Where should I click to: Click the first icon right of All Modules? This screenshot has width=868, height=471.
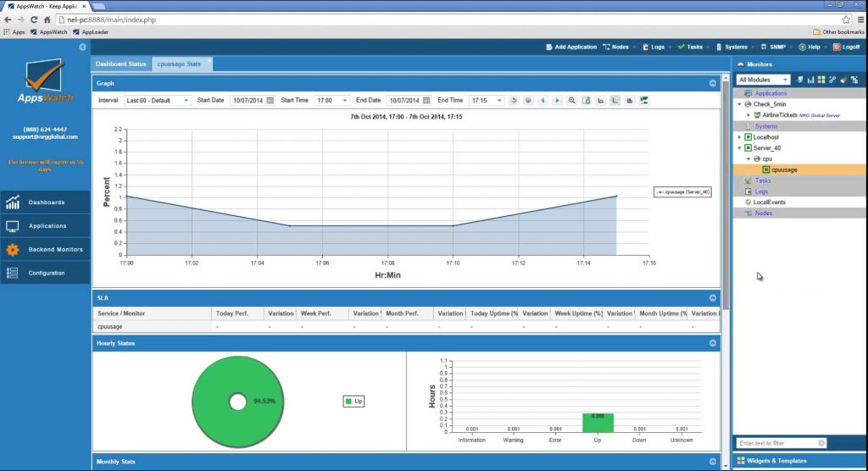(799, 80)
